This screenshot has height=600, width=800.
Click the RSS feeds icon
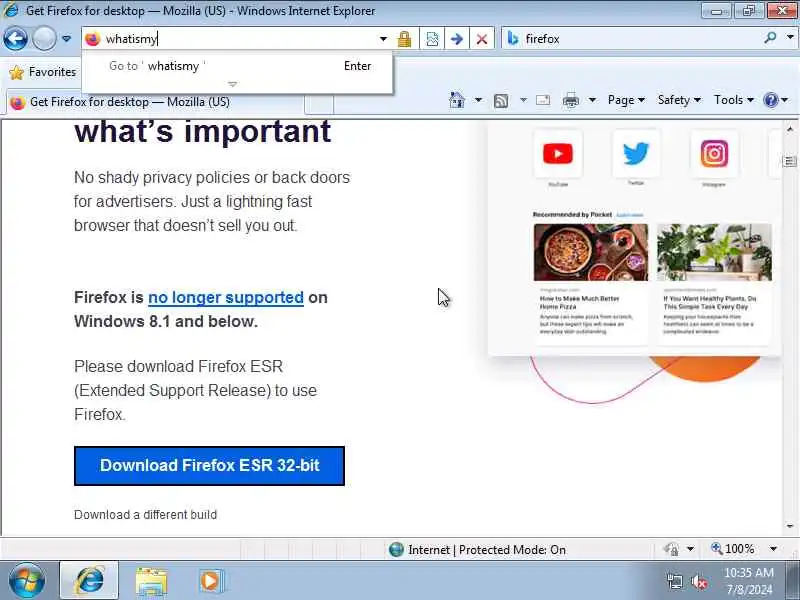tap(501, 101)
